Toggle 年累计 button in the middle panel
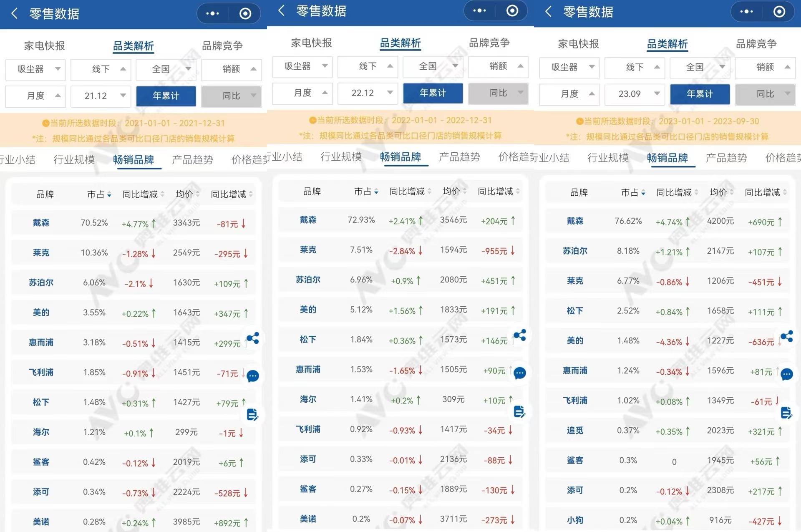This screenshot has height=532, width=801. [x=433, y=93]
